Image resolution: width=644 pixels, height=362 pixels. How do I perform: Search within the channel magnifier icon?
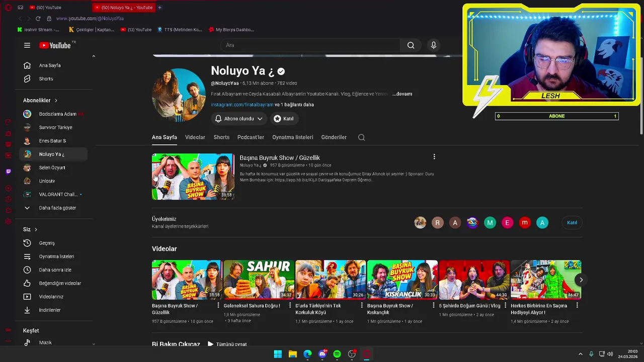361,137
